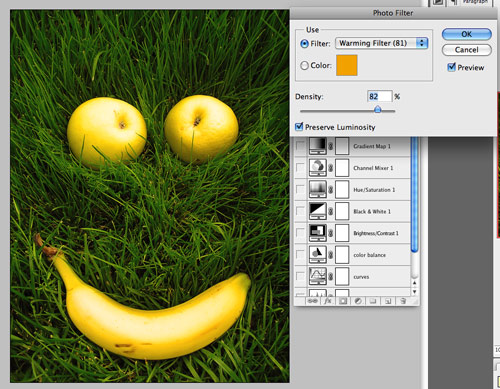
Task: Click the Layers panel scroll up arrow
Action: point(415,283)
